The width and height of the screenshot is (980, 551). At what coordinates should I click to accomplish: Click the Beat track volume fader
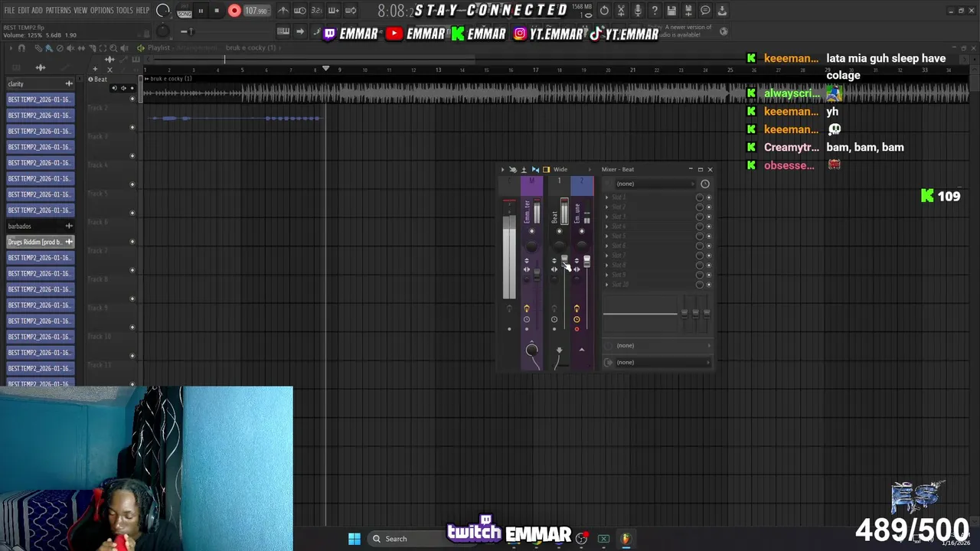[564, 261]
